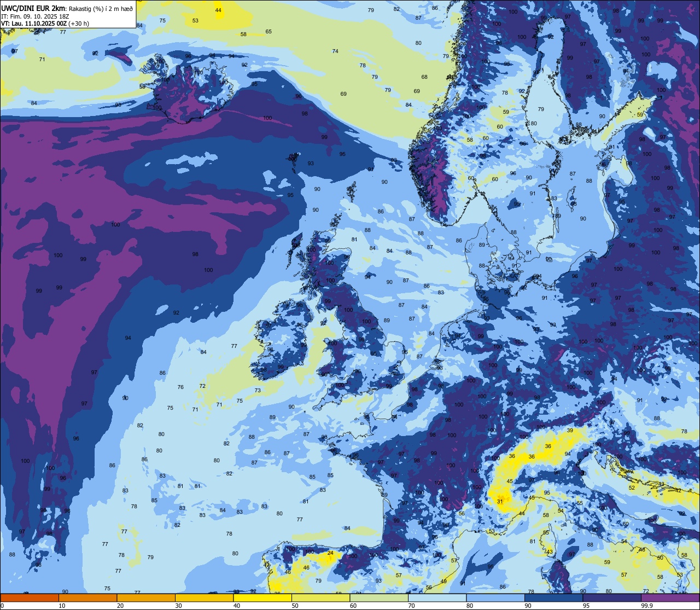Click the legend swatch between 10 and 20
This screenshot has width=700, height=610.
click(87, 598)
